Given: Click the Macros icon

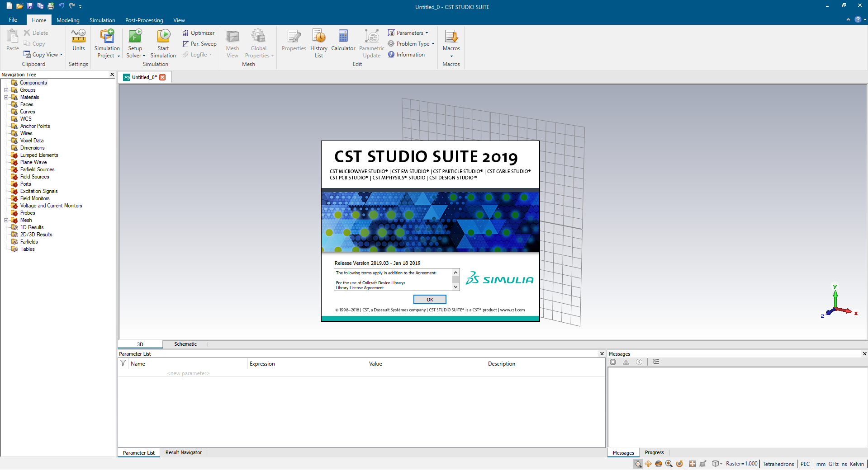Looking at the screenshot, I should click(451, 36).
